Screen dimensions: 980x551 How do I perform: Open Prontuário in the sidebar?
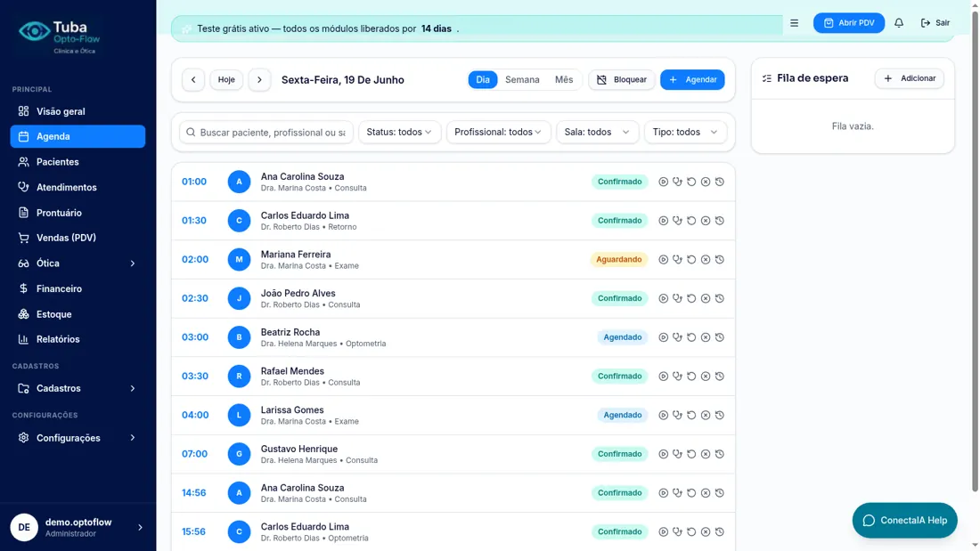(78, 213)
